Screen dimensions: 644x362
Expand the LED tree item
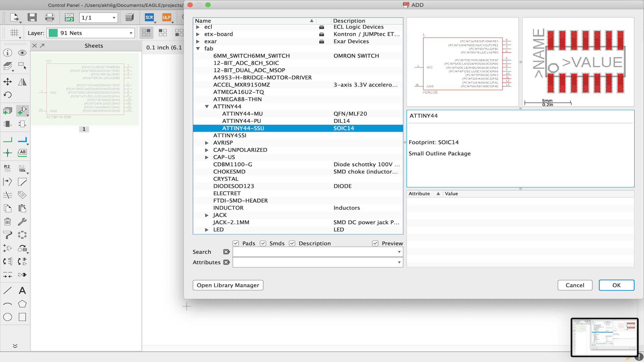(x=207, y=230)
